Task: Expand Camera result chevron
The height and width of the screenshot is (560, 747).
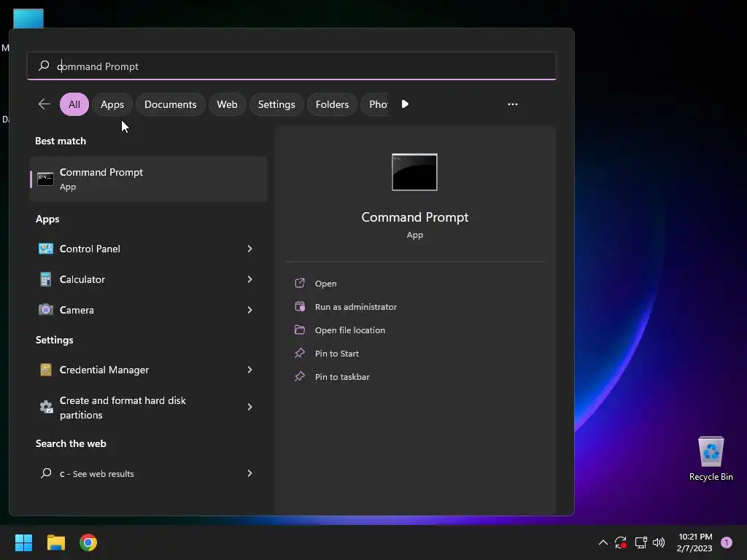Action: pos(249,310)
